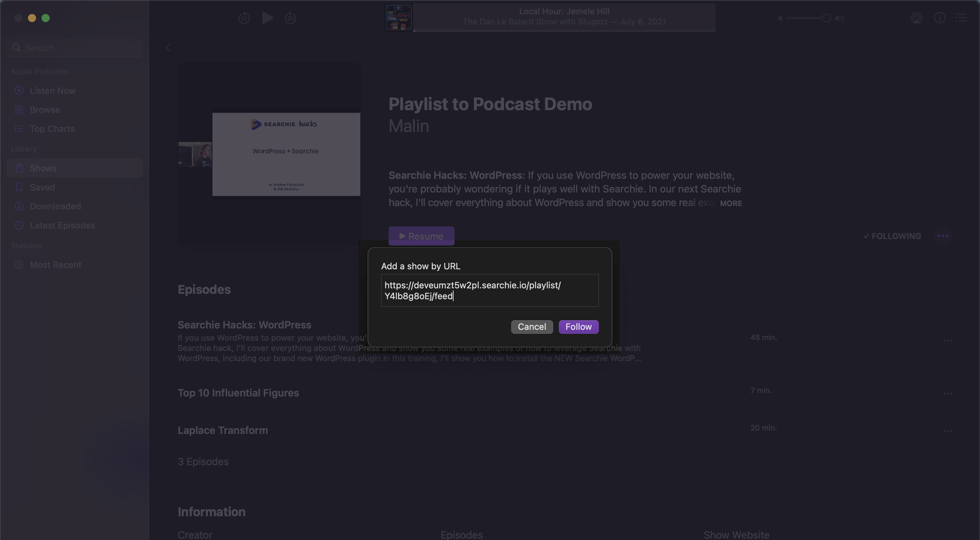Go back using the chevron arrow
The image size is (980, 540).
point(168,48)
